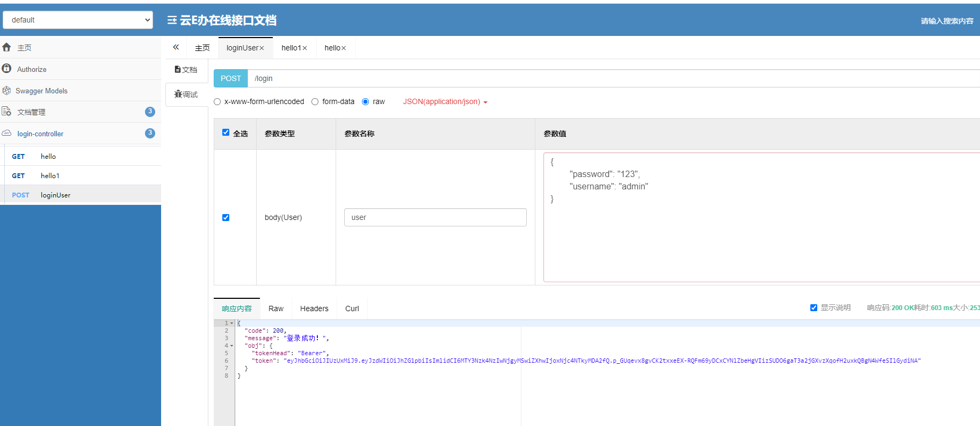Switch to the Curl response tab

coord(352,309)
